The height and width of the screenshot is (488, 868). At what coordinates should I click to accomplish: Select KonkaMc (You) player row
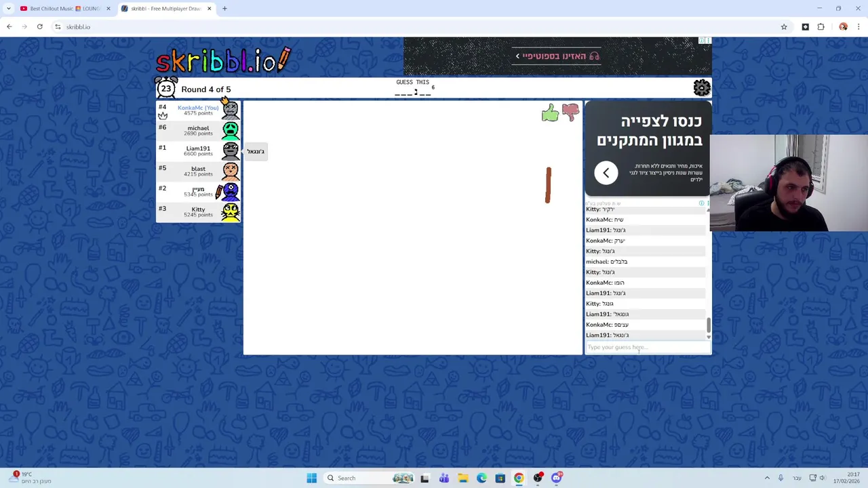[x=198, y=110]
